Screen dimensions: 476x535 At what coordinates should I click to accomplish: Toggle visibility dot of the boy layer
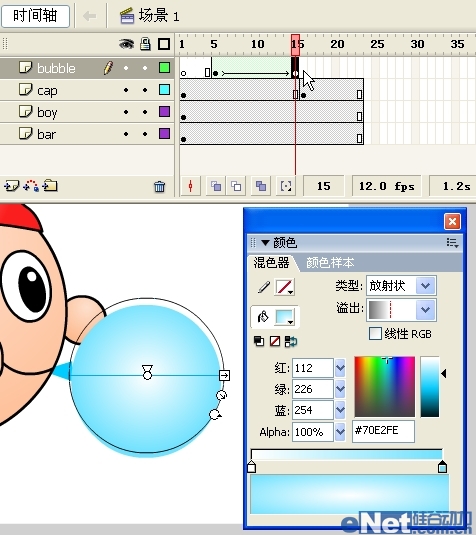click(x=126, y=112)
